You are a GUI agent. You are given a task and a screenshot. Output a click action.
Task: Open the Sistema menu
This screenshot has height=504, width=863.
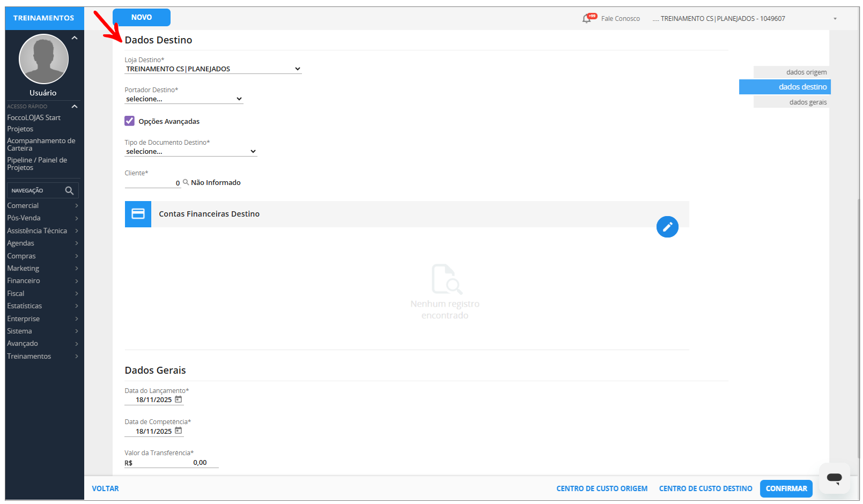click(x=43, y=331)
